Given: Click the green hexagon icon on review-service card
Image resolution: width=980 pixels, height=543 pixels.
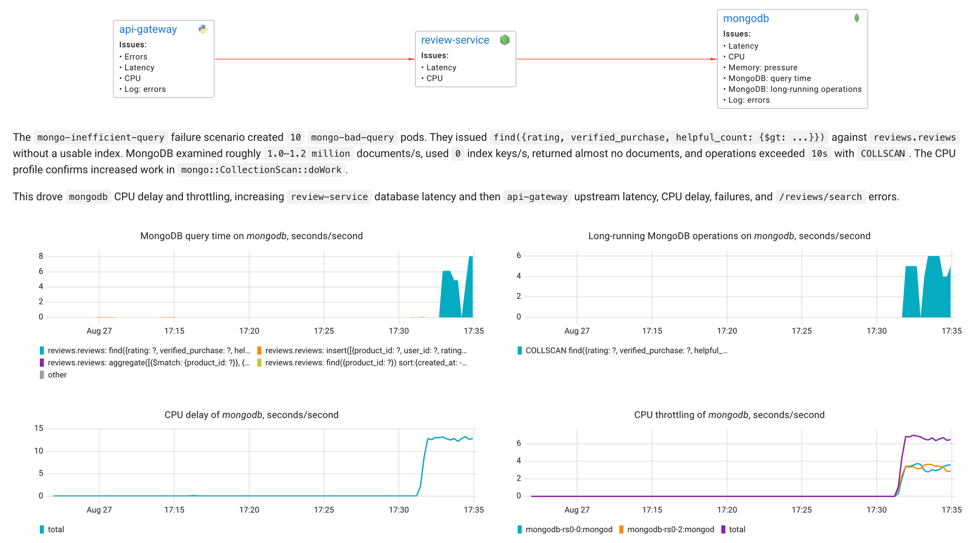Looking at the screenshot, I should click(x=505, y=40).
